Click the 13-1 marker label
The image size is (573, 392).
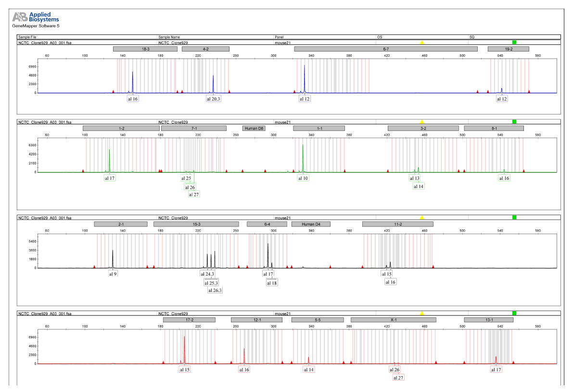coord(488,320)
